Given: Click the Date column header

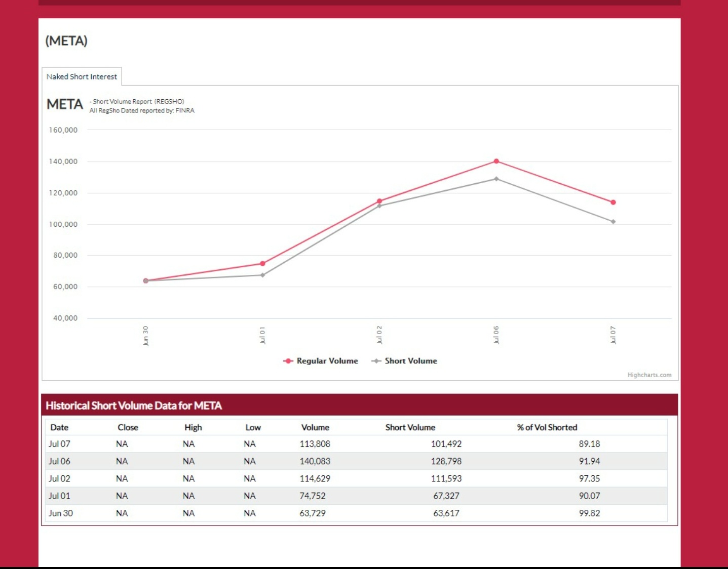Looking at the screenshot, I should (x=59, y=427).
